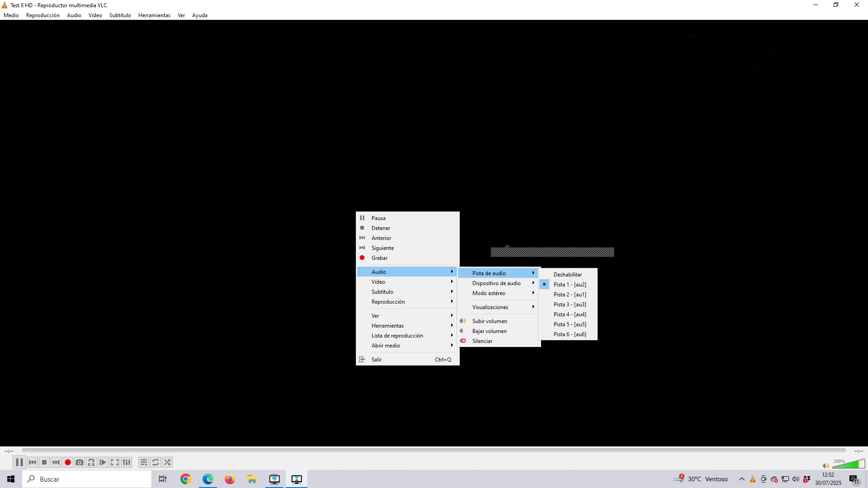868x488 pixels.
Task: Pause playback with the toolbar pause button
Action: tap(19, 462)
